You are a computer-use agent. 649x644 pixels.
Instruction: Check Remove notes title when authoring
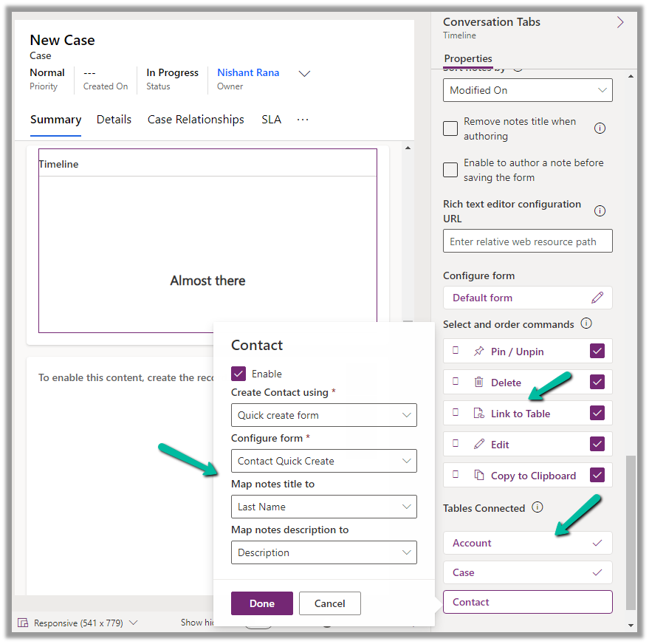(450, 129)
